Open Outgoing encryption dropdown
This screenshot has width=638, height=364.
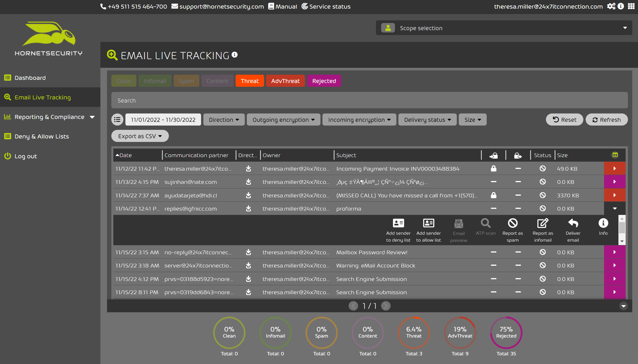click(283, 120)
